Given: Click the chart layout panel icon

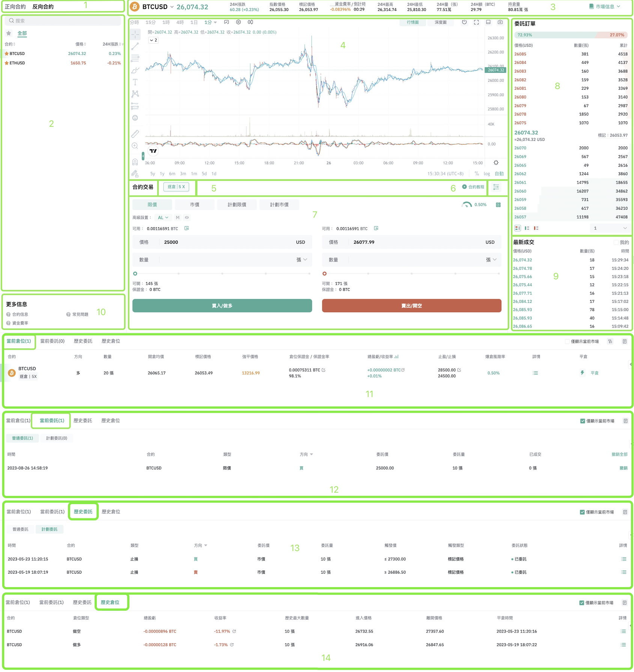Looking at the screenshot, I should 488,22.
